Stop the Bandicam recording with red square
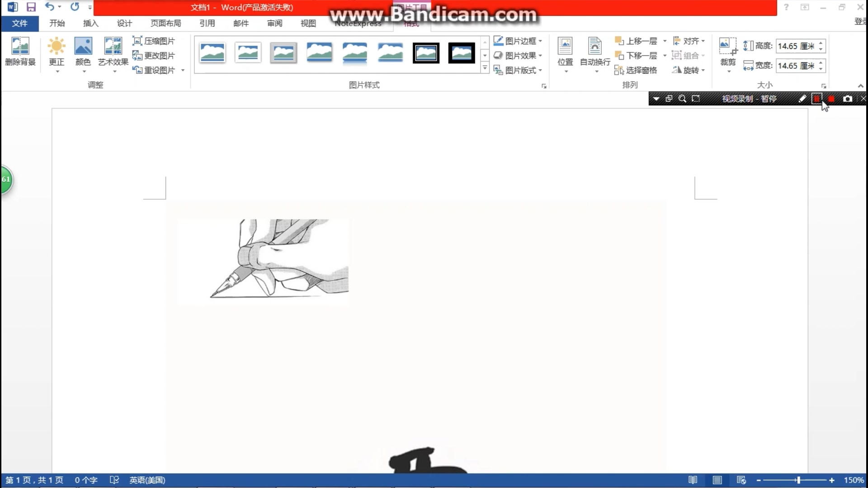This screenshot has height=488, width=868. click(831, 99)
